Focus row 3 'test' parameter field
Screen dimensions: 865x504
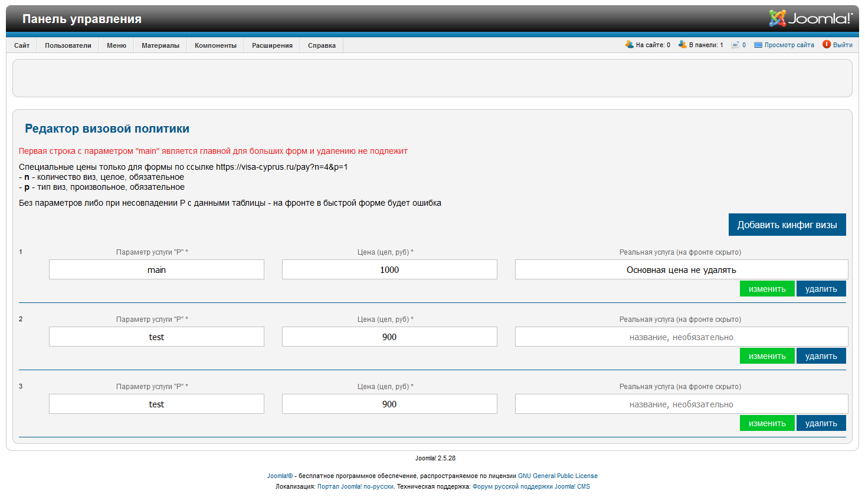(156, 404)
